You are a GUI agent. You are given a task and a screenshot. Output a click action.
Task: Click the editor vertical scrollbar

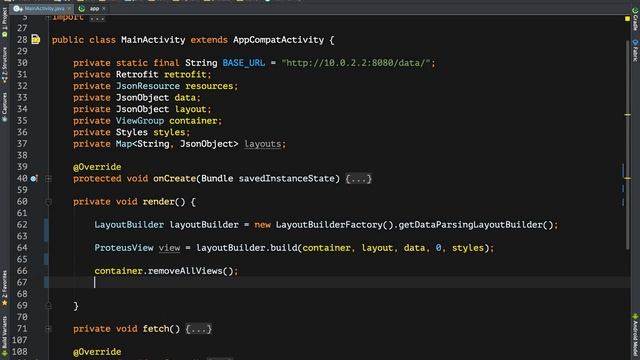pos(628,145)
